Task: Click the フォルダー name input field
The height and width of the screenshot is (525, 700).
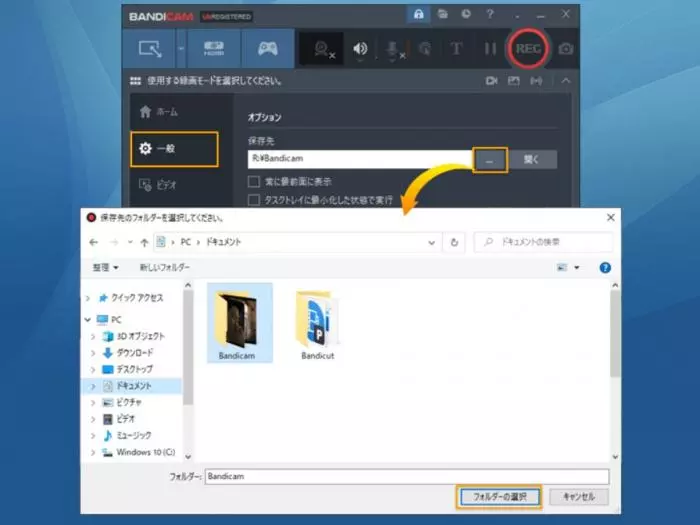Action: (407, 476)
